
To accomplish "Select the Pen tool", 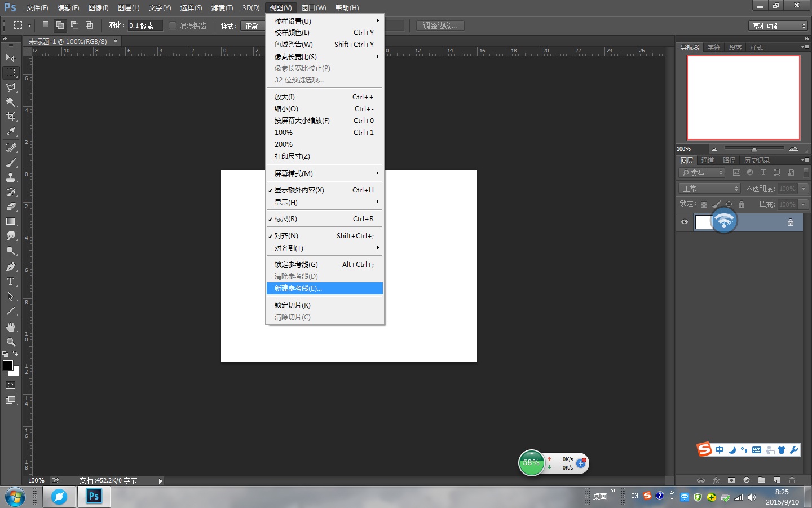I will coord(11,267).
